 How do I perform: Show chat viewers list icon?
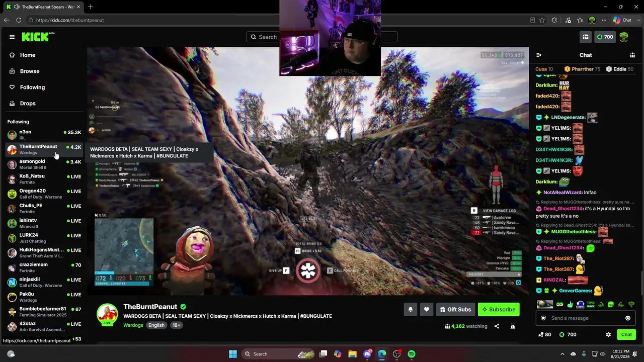click(x=632, y=55)
